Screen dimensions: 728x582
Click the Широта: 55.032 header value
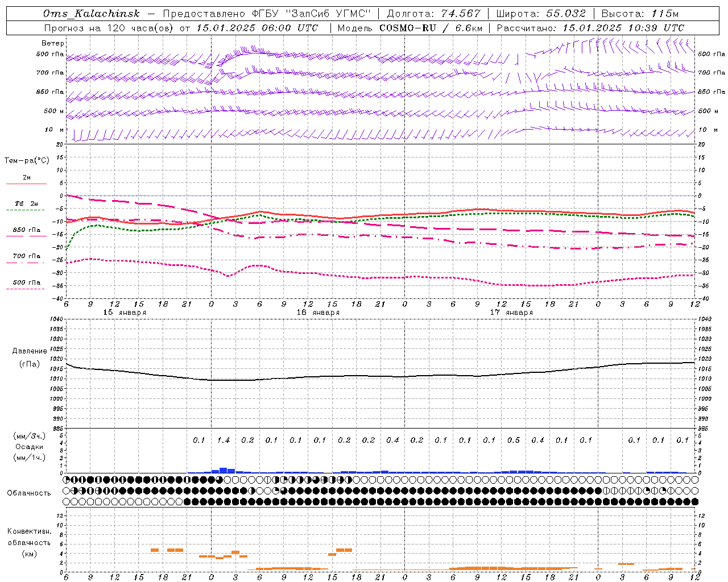point(541,14)
